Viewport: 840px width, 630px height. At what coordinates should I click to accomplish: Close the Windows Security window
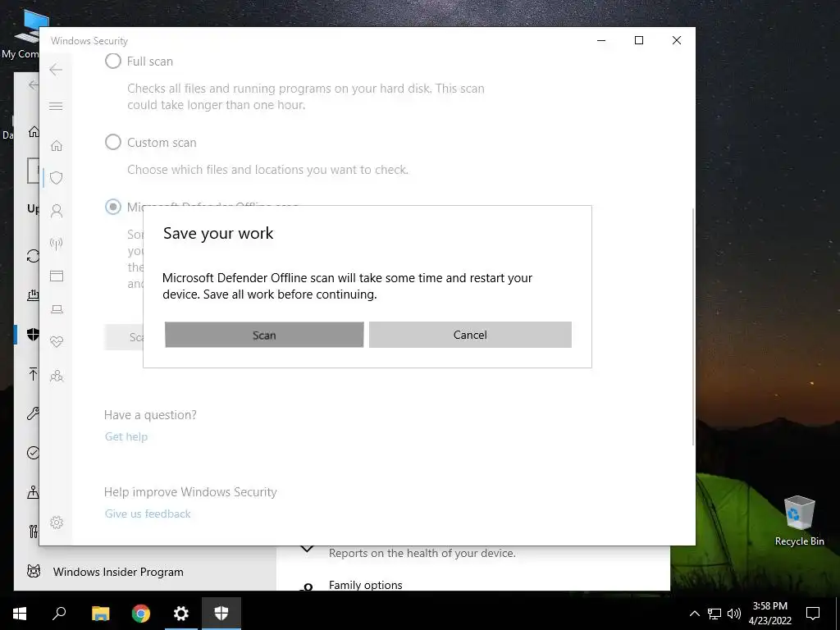[677, 40]
